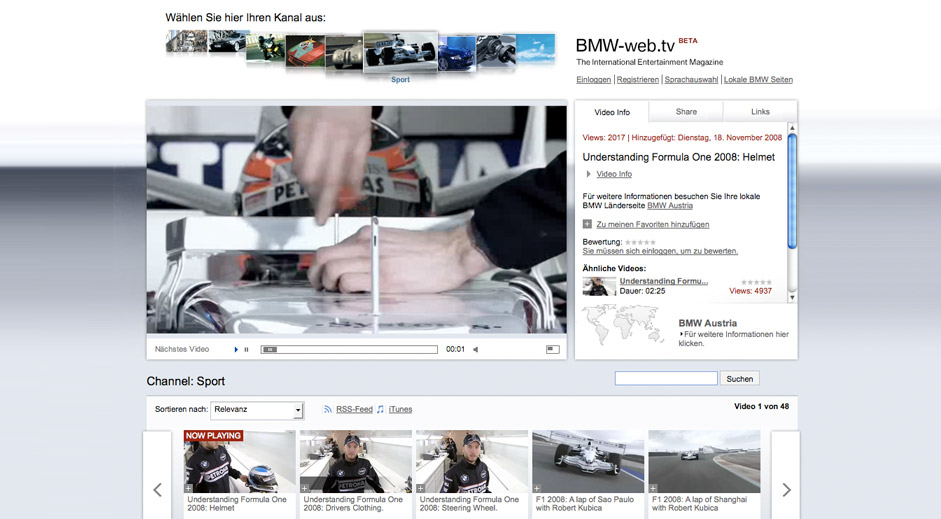Select the Sport channel F1 car thumbnail
This screenshot has width=941, height=519.
[400, 52]
